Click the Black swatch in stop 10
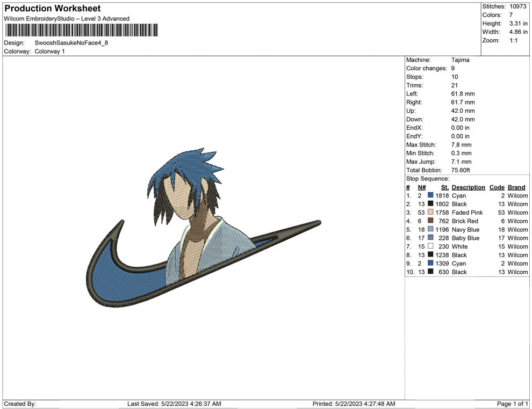Screen dimensions: 532x409 tap(430, 272)
